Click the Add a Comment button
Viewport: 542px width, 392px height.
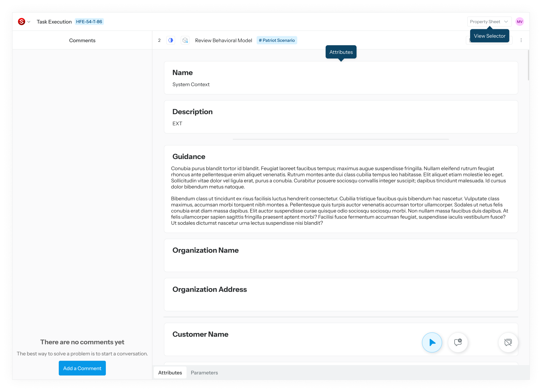82,368
